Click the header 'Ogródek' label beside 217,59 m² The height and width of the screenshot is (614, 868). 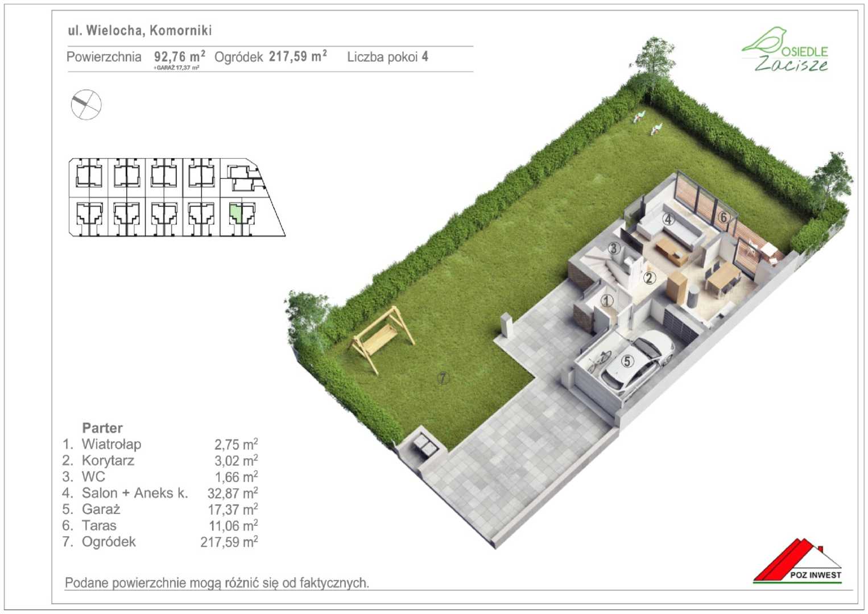[238, 57]
